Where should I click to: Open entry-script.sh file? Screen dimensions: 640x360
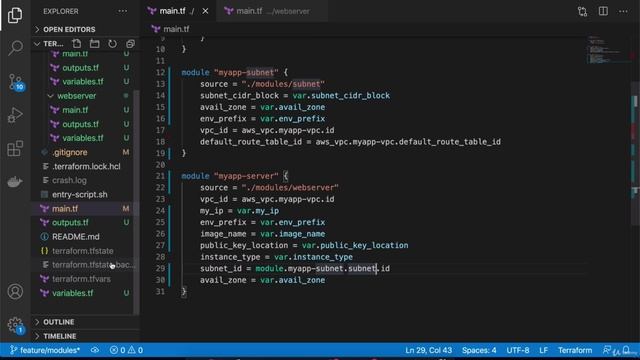click(80, 195)
